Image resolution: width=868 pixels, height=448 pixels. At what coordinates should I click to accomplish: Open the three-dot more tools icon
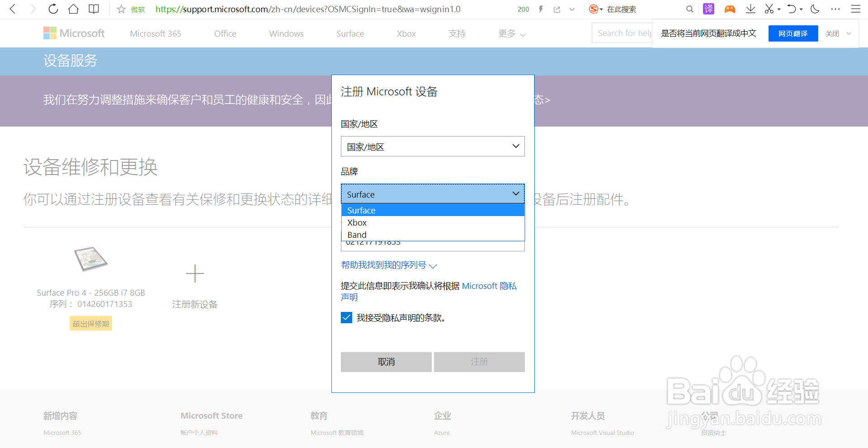click(x=835, y=9)
